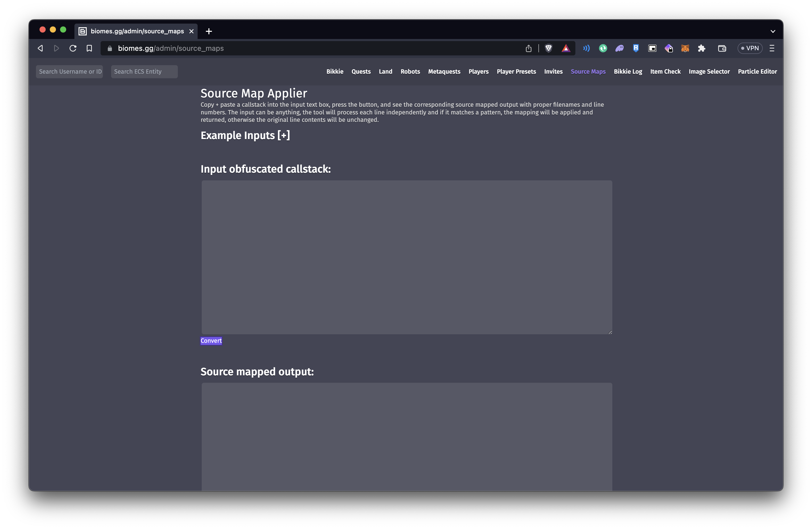
Task: Focus the Search Username or ID field
Action: click(x=69, y=72)
